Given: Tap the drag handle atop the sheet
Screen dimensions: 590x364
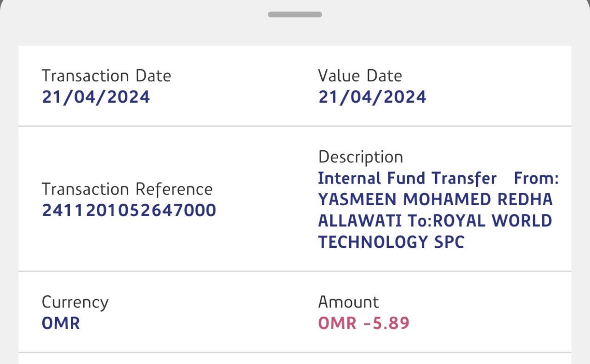Looking at the screenshot, I should tap(295, 14).
